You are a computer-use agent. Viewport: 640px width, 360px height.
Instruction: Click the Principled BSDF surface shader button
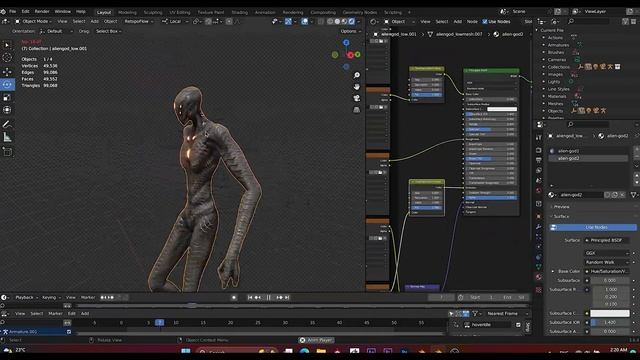607,240
